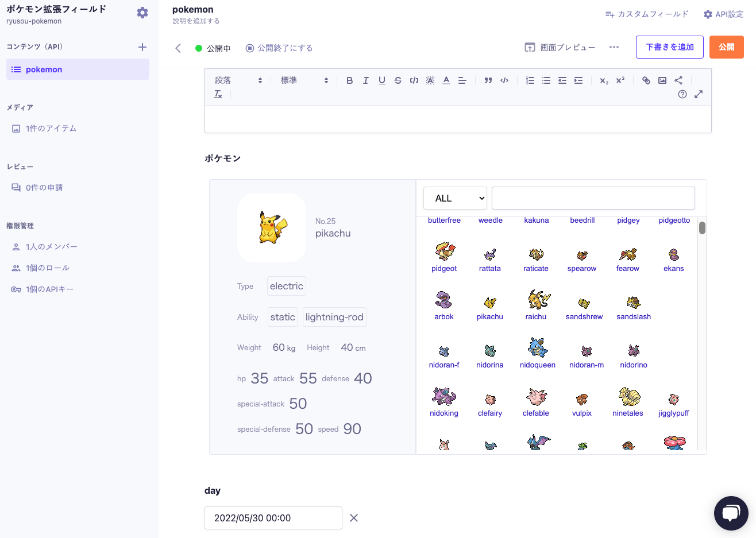Open 画面プレビュー screen preview

[x=560, y=48]
